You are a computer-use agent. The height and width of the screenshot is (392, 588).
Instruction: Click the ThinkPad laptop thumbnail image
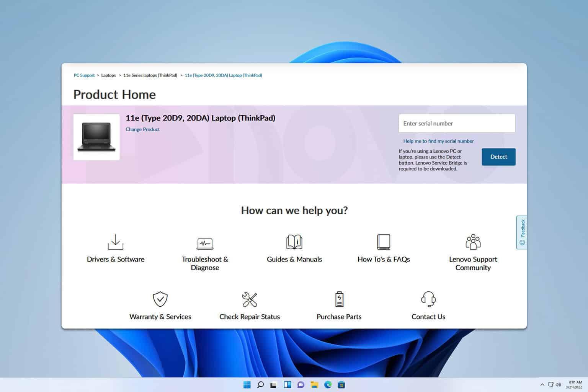tap(96, 137)
